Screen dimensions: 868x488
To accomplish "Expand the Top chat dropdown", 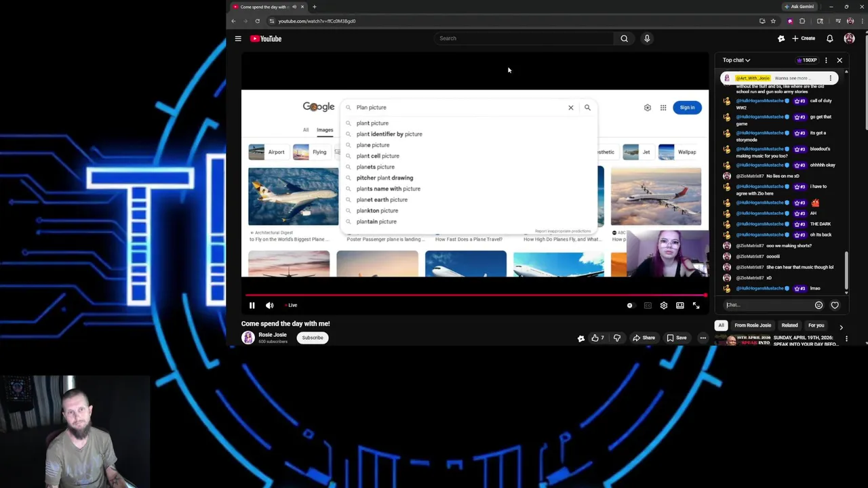I will (736, 60).
